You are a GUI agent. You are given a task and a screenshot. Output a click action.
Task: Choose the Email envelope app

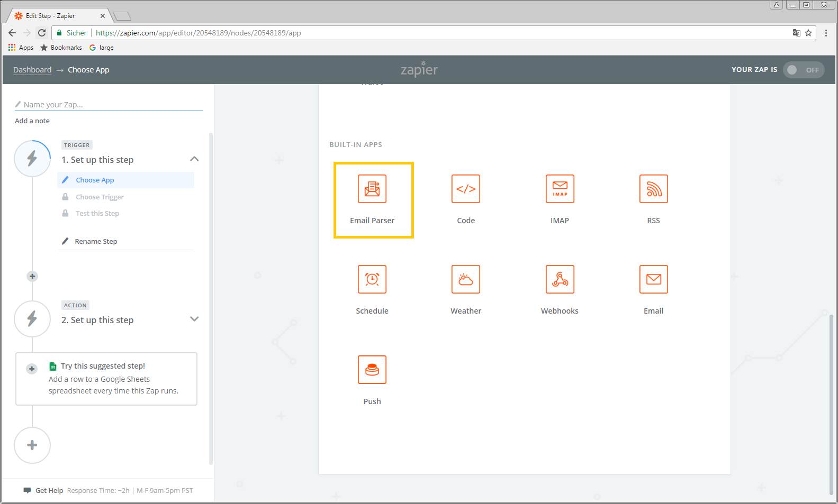(x=653, y=280)
